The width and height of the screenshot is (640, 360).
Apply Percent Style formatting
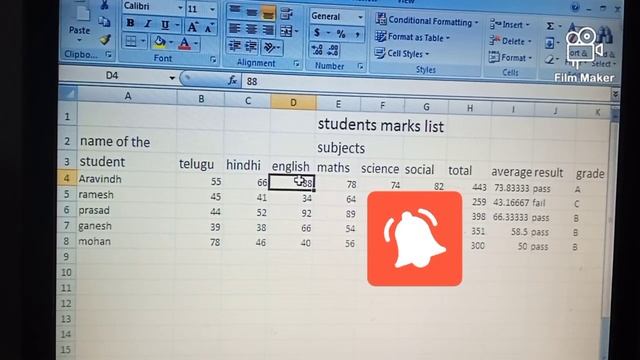341,34
